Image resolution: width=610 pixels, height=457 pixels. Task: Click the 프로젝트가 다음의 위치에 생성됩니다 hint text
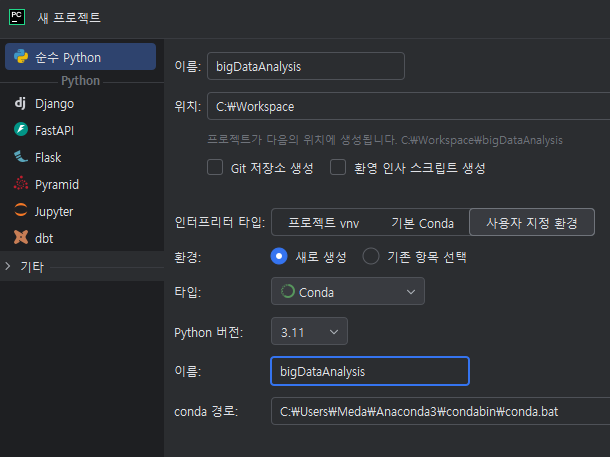pyautogui.click(x=385, y=140)
